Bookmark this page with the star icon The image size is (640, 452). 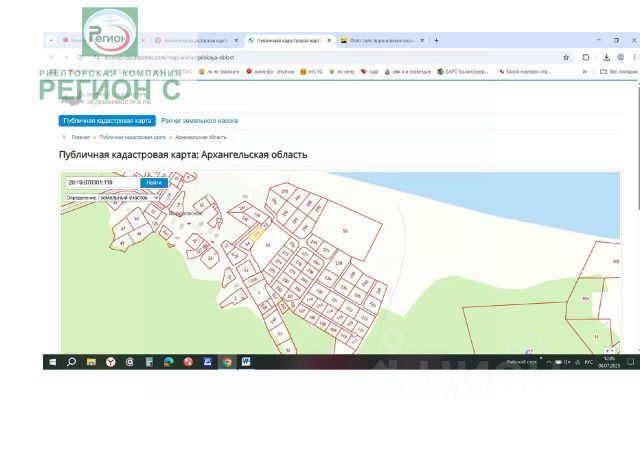[x=566, y=58]
